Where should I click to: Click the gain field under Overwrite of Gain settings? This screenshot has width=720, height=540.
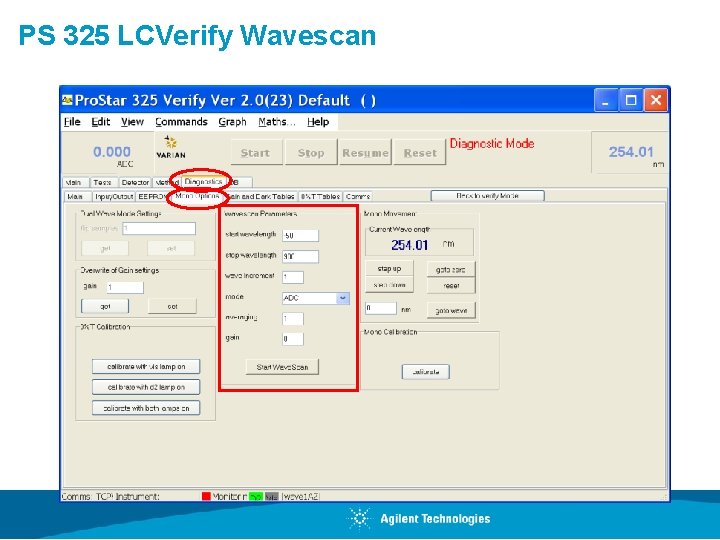pyautogui.click(x=125, y=287)
